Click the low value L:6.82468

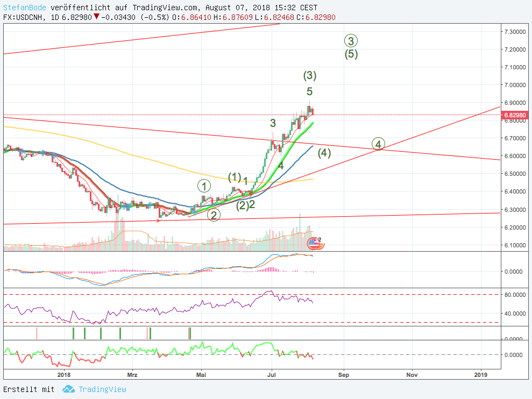(x=274, y=17)
